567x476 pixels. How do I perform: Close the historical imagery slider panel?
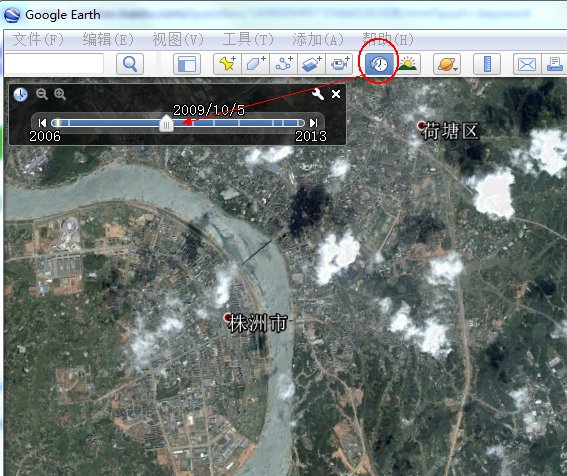click(336, 94)
